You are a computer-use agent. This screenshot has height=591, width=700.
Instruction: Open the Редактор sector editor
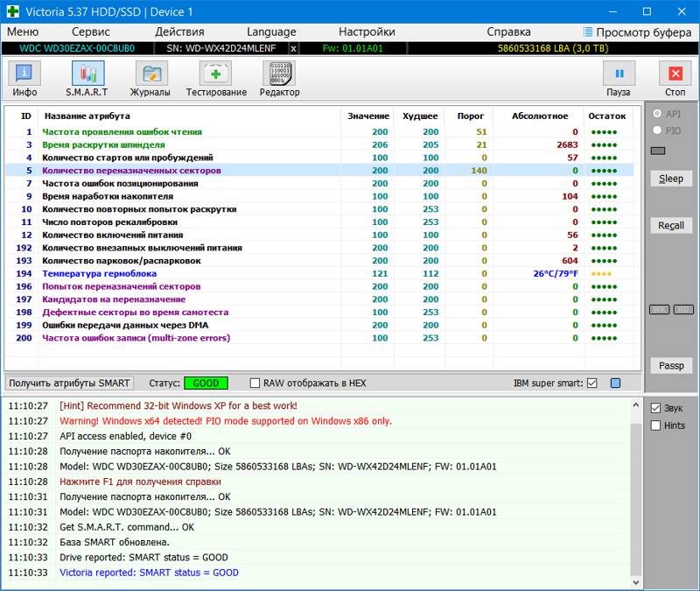coord(279,79)
